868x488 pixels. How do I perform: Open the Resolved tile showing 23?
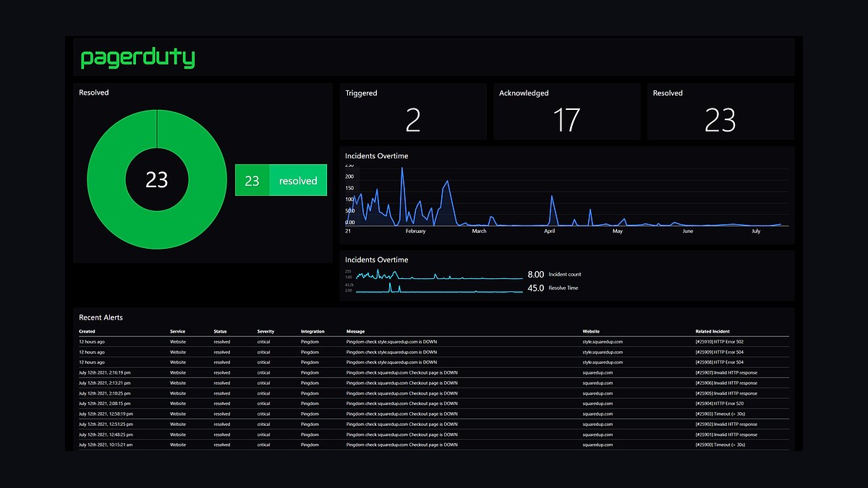(720, 111)
